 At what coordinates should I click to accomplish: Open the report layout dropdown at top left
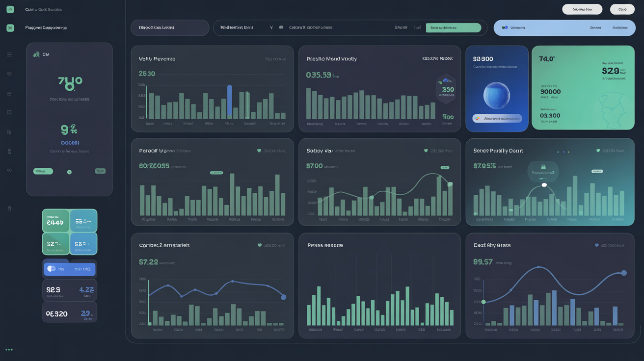point(170,28)
